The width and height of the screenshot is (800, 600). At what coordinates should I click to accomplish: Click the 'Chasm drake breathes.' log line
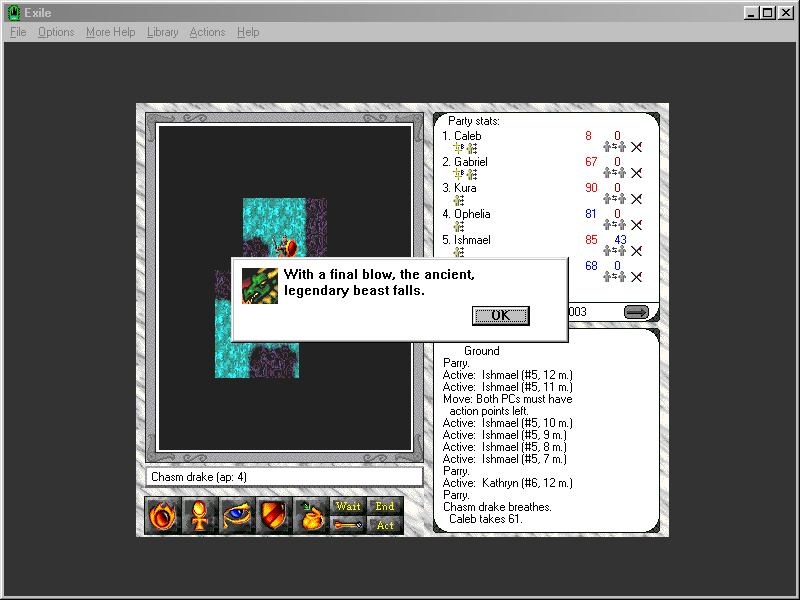point(497,507)
